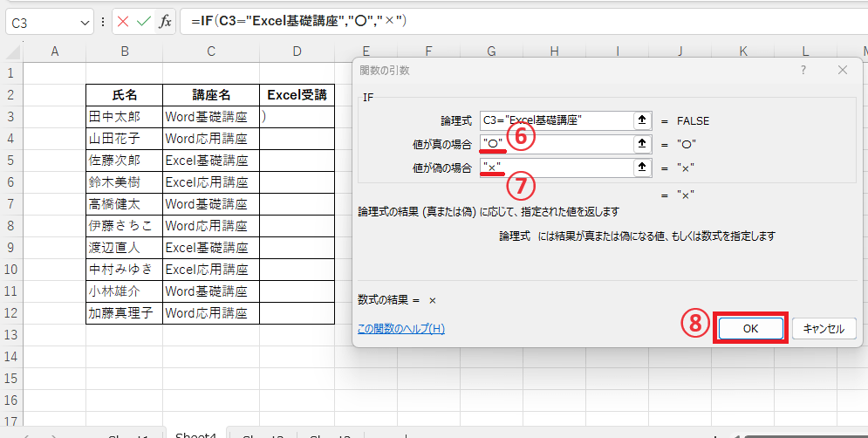Click the 値が真の場合 input field
Screen dimensions: 868x438
click(x=557, y=144)
